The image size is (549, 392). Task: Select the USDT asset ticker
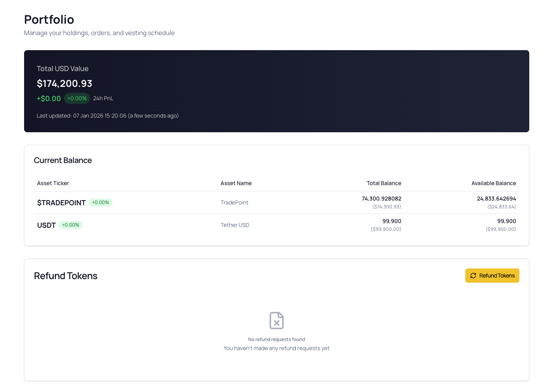(46, 225)
